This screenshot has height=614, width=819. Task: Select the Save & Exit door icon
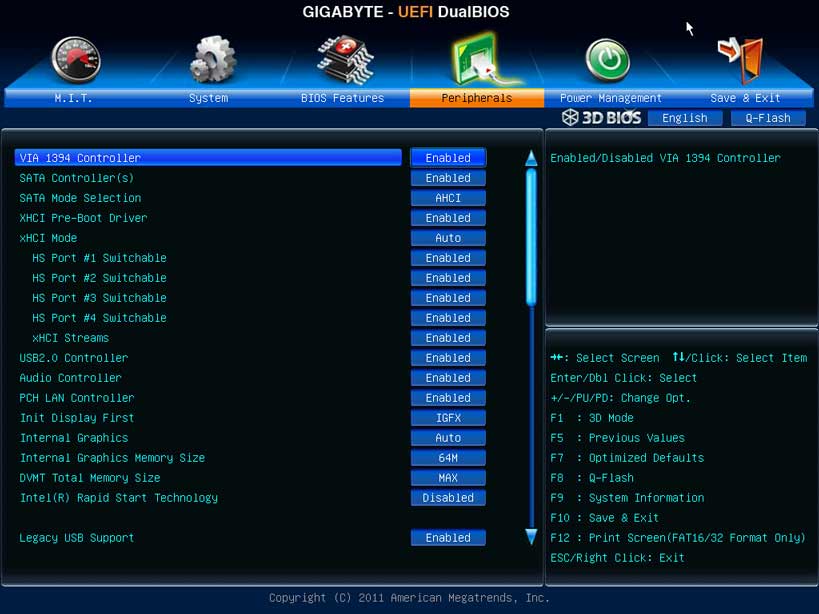click(x=741, y=60)
